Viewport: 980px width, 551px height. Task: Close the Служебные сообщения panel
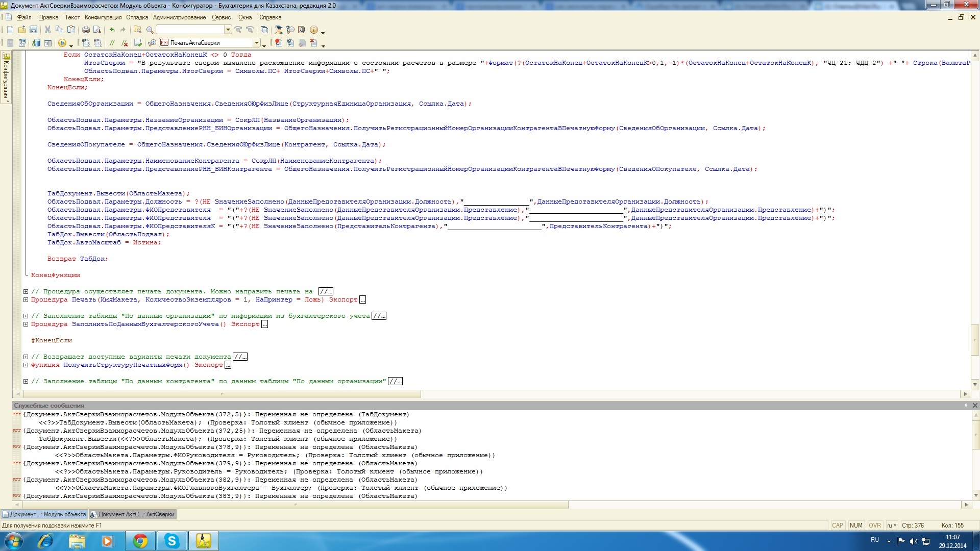click(975, 406)
